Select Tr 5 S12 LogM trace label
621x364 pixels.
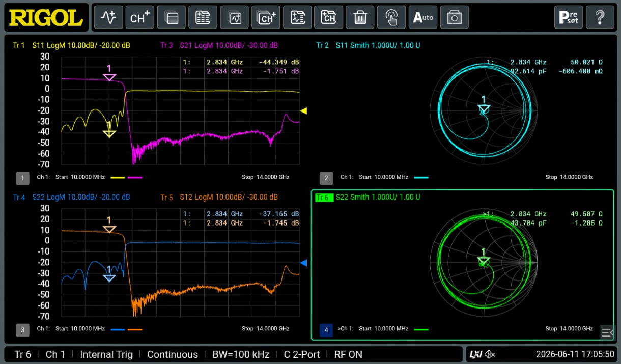pyautogui.click(x=219, y=197)
